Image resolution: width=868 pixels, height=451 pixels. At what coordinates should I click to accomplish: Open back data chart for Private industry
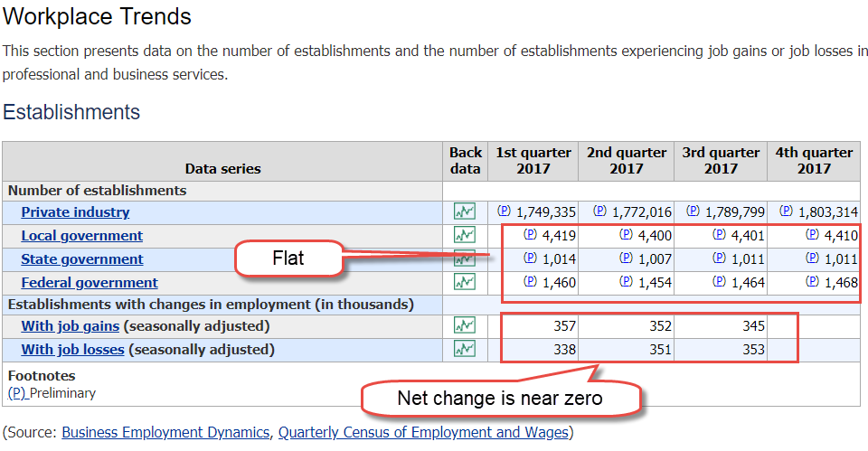[464, 212]
